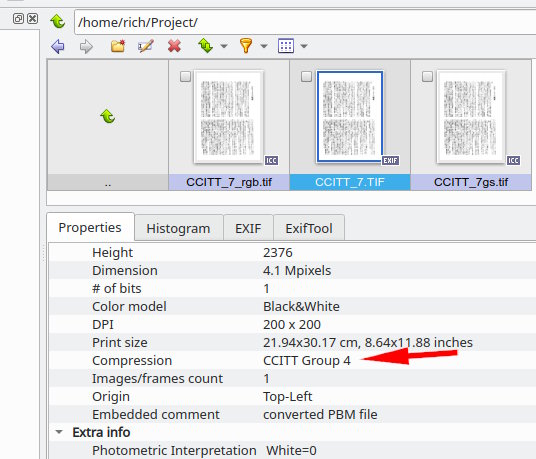Click the float panel icon
Screen dimensions: 536x459
[18, 18]
